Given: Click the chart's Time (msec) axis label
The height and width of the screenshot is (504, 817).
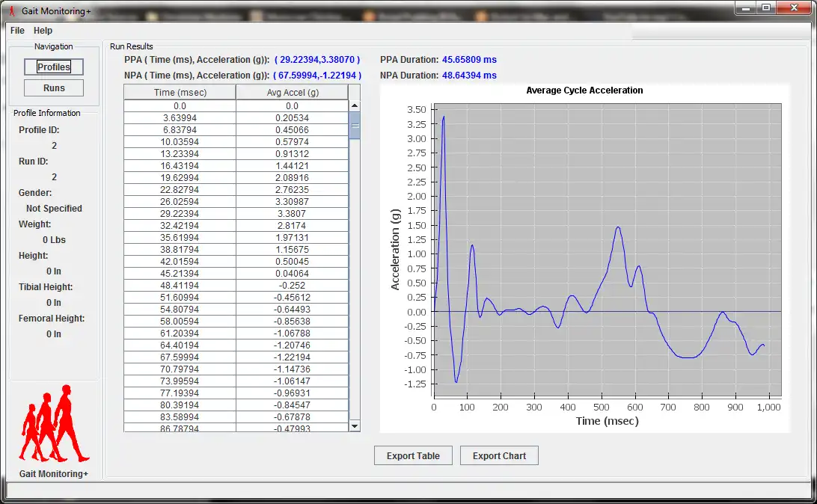Looking at the screenshot, I should coord(607,421).
